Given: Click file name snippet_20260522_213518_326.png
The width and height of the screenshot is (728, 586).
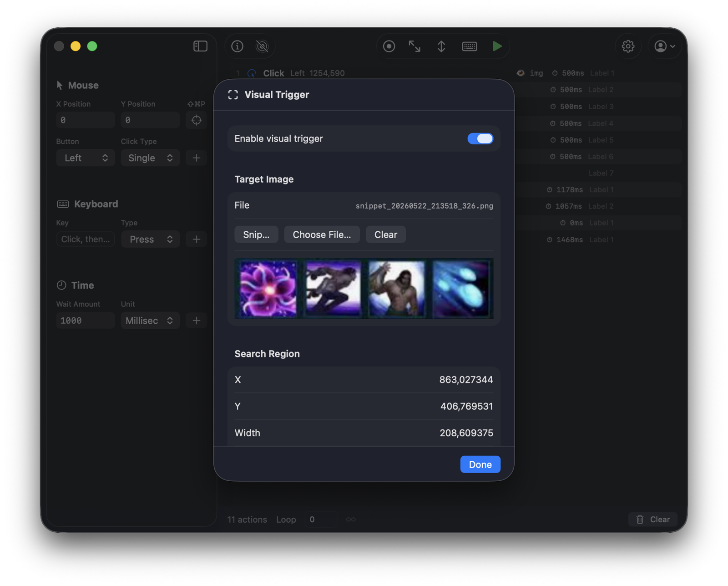Looking at the screenshot, I should [x=424, y=206].
